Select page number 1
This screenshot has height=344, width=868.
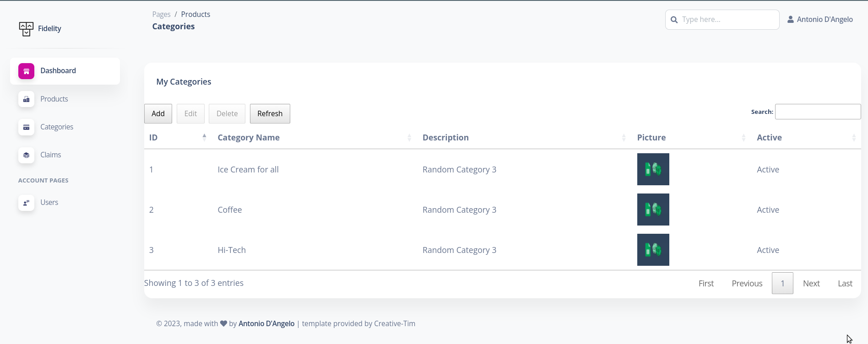[782, 283]
